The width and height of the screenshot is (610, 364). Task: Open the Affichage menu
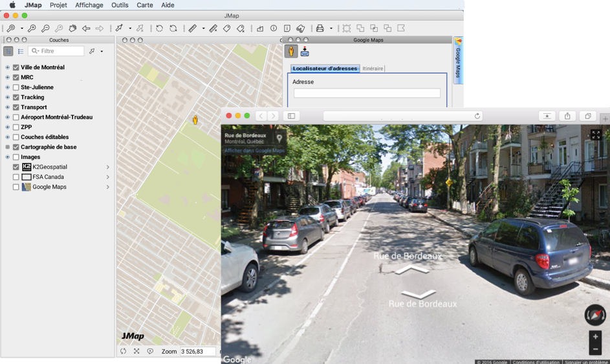coord(89,5)
